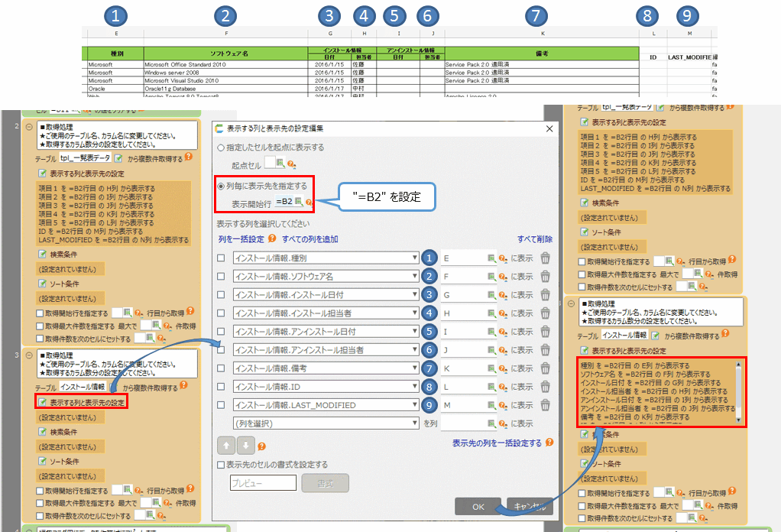
Task: Collapse step 3 取得処理 block
Action: pos(29,356)
